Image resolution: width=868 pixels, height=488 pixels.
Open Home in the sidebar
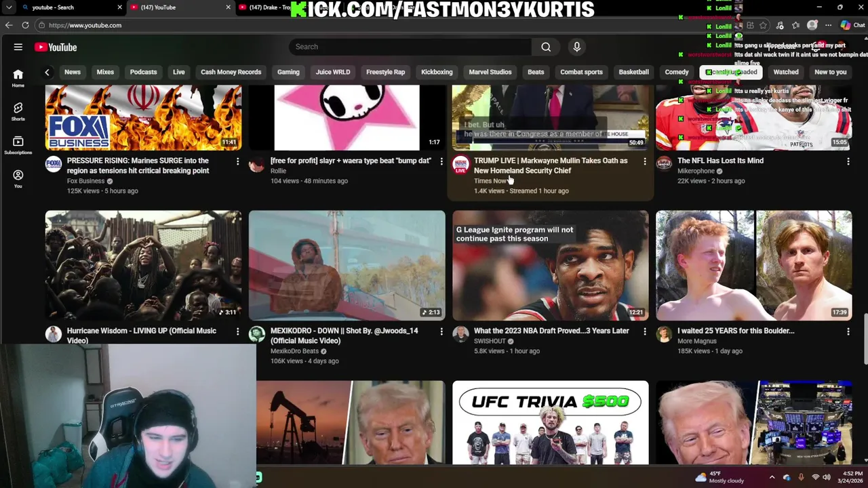(18, 78)
